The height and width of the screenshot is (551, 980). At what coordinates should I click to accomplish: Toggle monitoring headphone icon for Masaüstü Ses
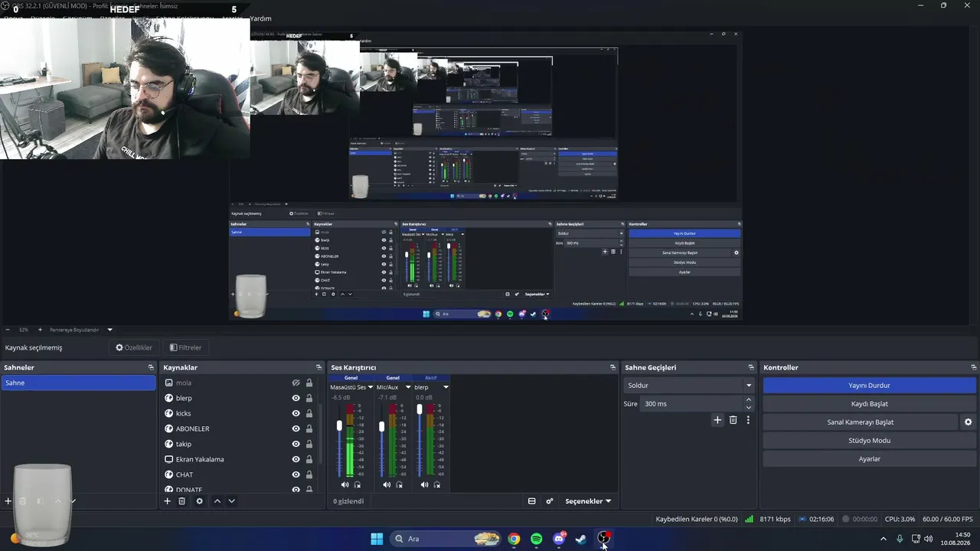(358, 484)
